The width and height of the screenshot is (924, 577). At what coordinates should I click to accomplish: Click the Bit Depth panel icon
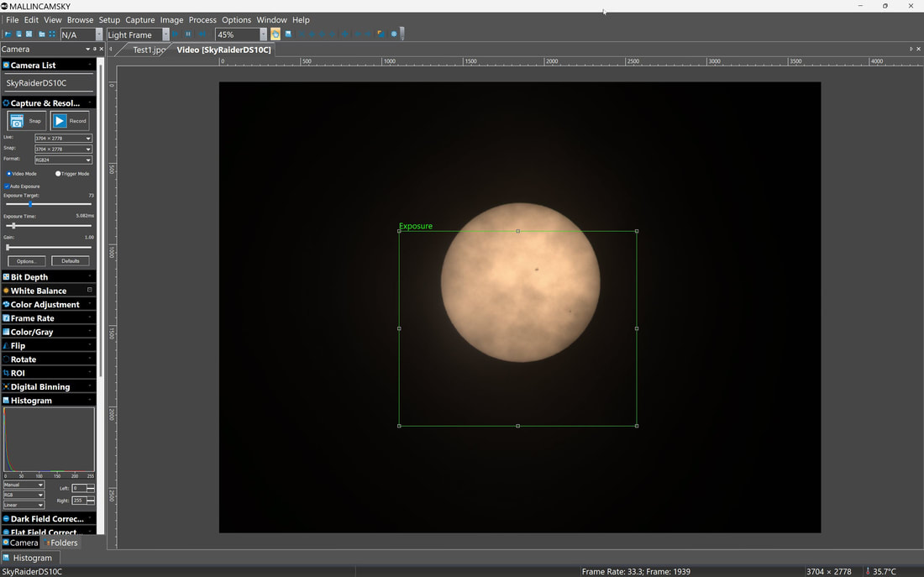tap(6, 277)
